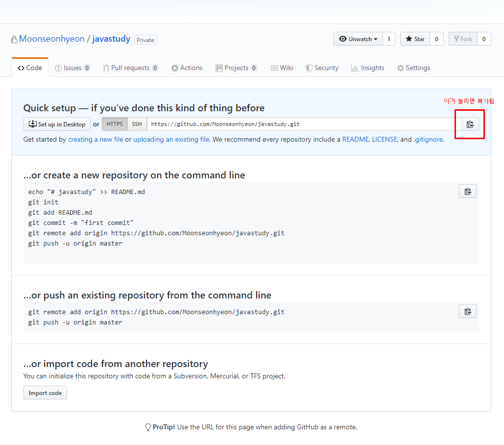Open the Moonseonhyeon profile link
This screenshot has height=445, width=504.
pyautogui.click(x=52, y=39)
